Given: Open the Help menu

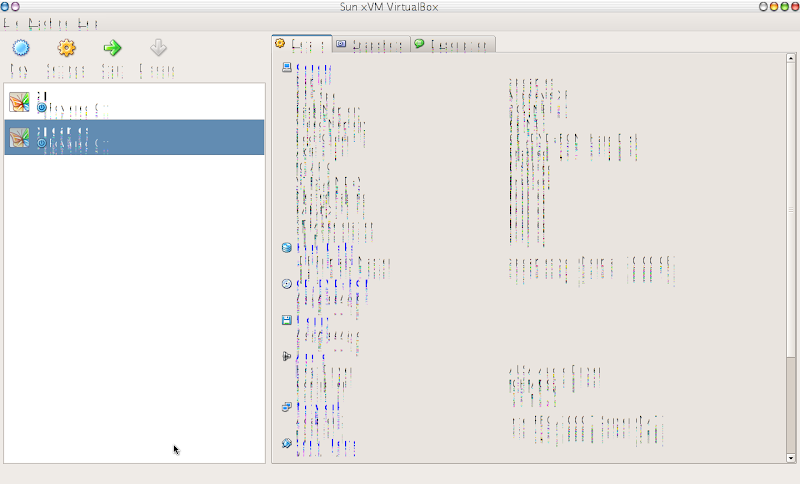Looking at the screenshot, I should pos(87,22).
